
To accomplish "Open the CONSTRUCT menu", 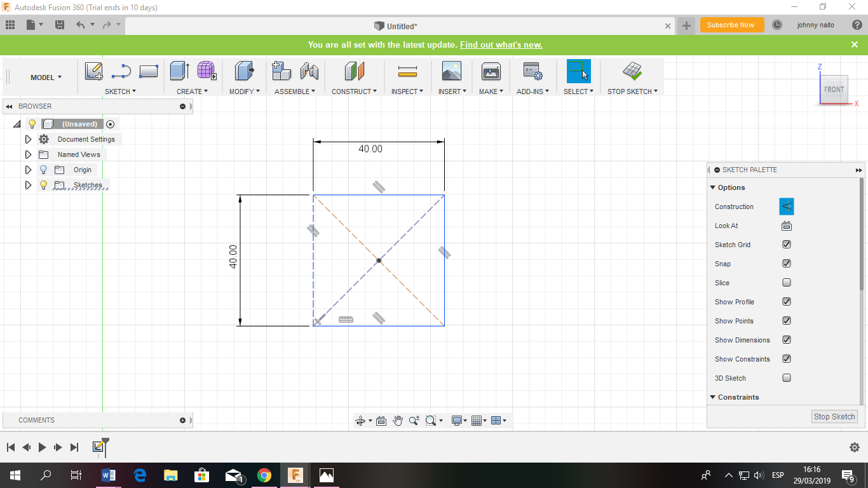I will [354, 91].
